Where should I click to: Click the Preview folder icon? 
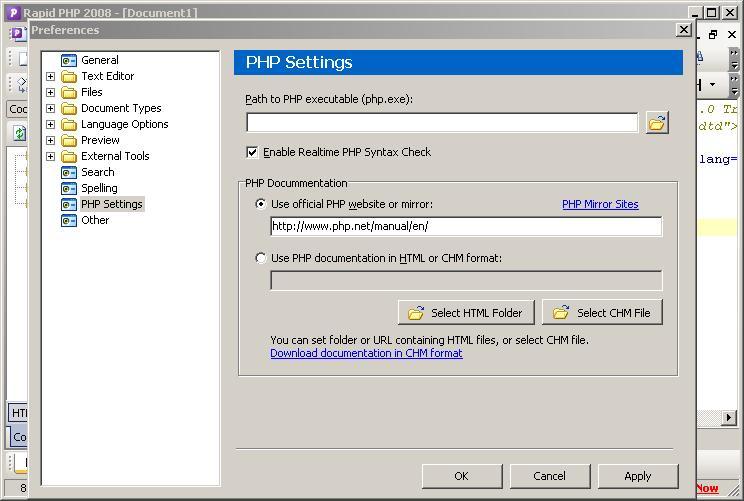coord(69,140)
